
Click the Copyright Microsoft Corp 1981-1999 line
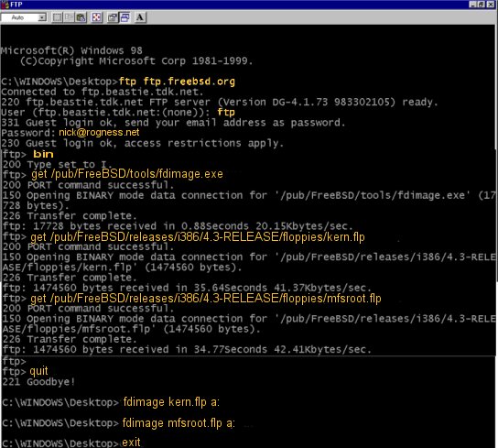tap(136, 60)
